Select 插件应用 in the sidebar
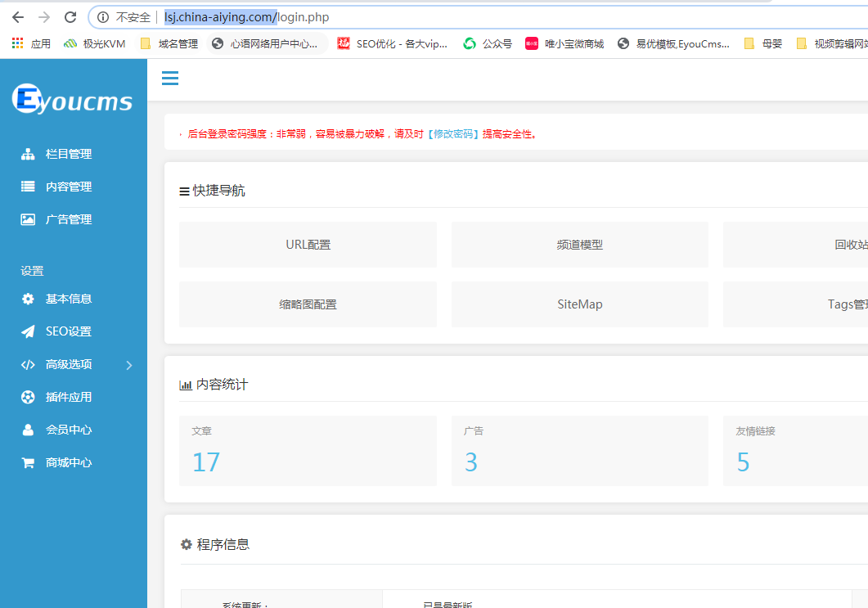The image size is (868, 608). (70, 397)
